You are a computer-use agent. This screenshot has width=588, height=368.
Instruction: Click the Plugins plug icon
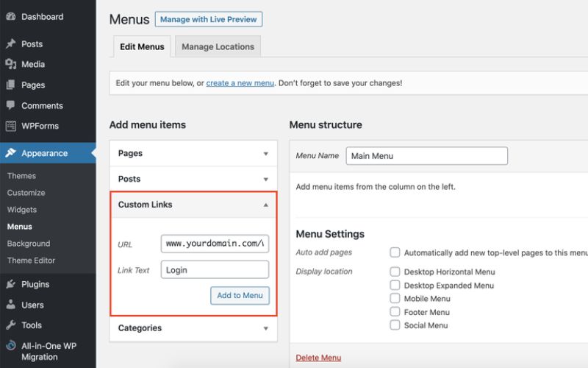point(11,284)
